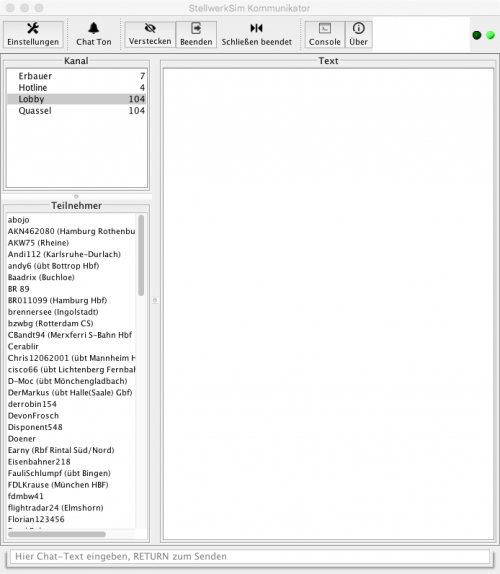Focus the chat text input field
500x574 pixels.
click(x=250, y=556)
